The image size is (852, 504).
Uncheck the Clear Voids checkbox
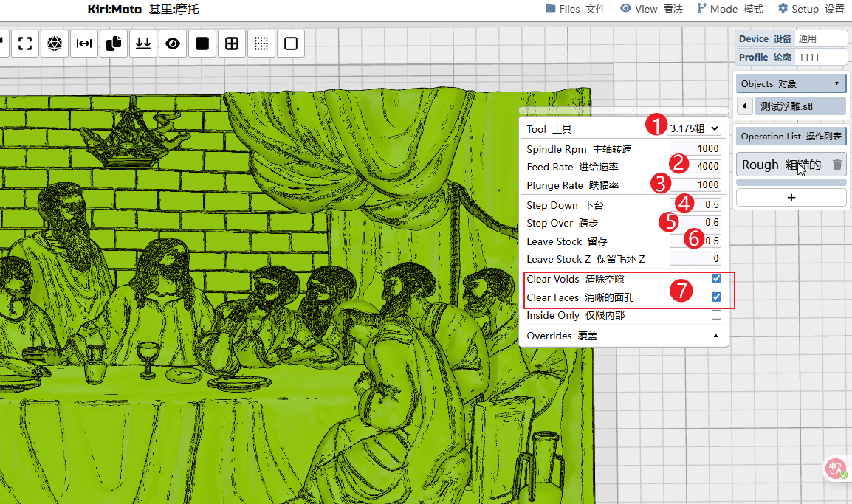(x=716, y=279)
